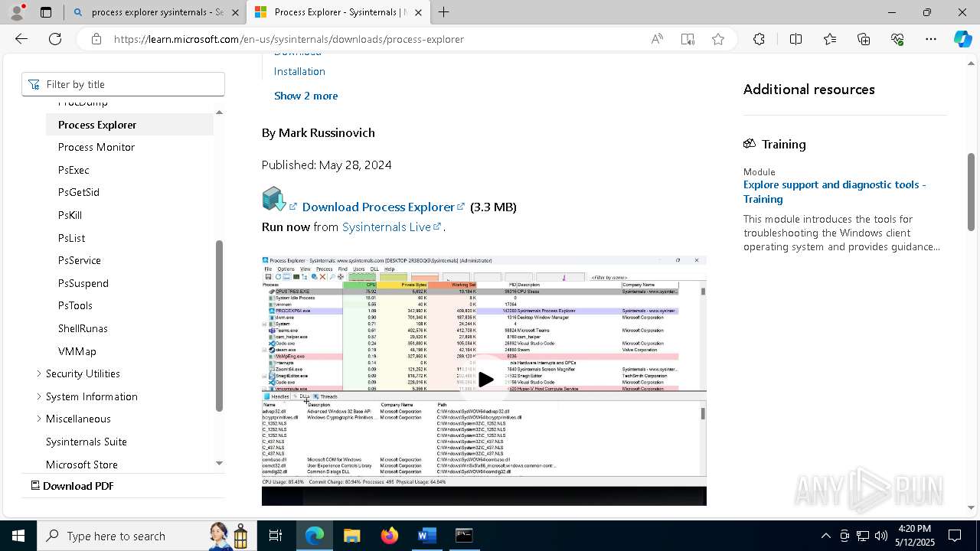Viewport: 980px width, 551px height.
Task: Click the sidebar table of contents scrollbar
Action: coord(219,326)
